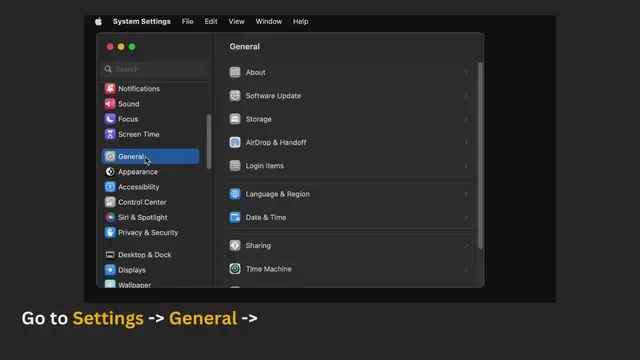Open the System Settings menu
Screen dimensions: 640x360
142,22
